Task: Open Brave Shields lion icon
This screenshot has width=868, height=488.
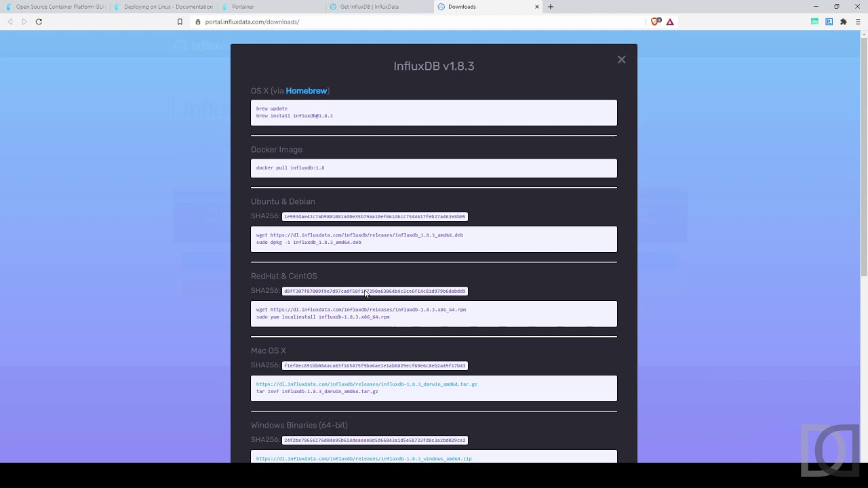Action: [x=655, y=22]
